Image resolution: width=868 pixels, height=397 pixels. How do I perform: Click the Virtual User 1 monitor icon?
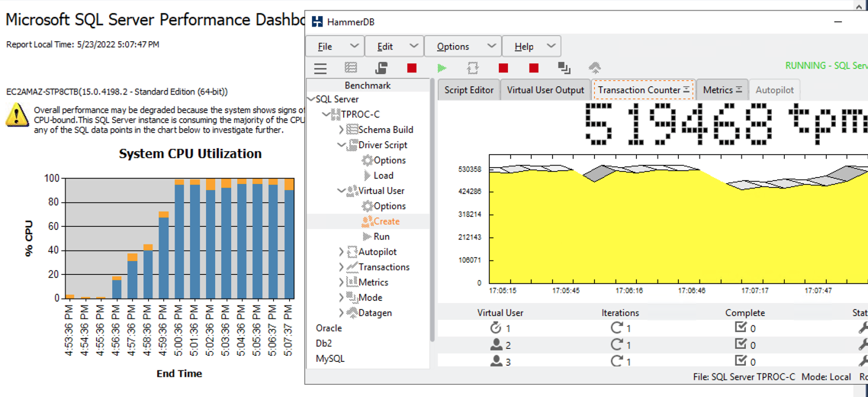pos(496,328)
